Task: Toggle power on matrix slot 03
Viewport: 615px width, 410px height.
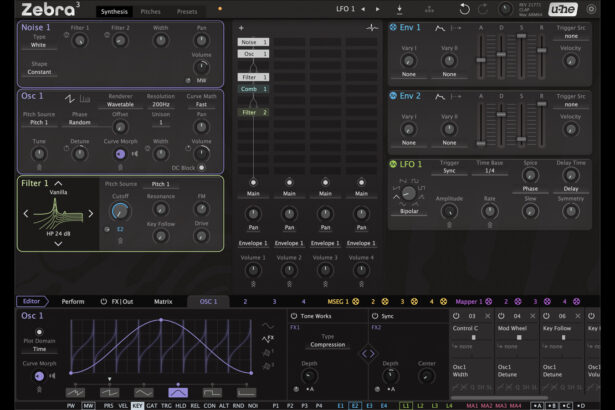Action: 456,316
